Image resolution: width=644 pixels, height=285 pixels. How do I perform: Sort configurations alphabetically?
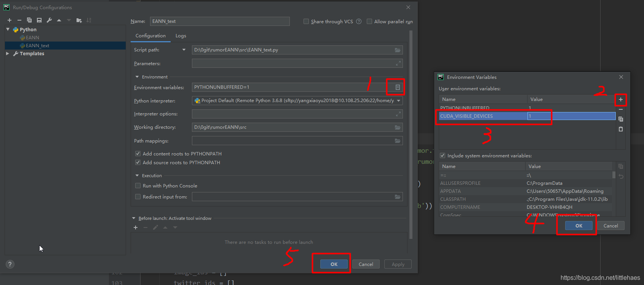pos(89,20)
